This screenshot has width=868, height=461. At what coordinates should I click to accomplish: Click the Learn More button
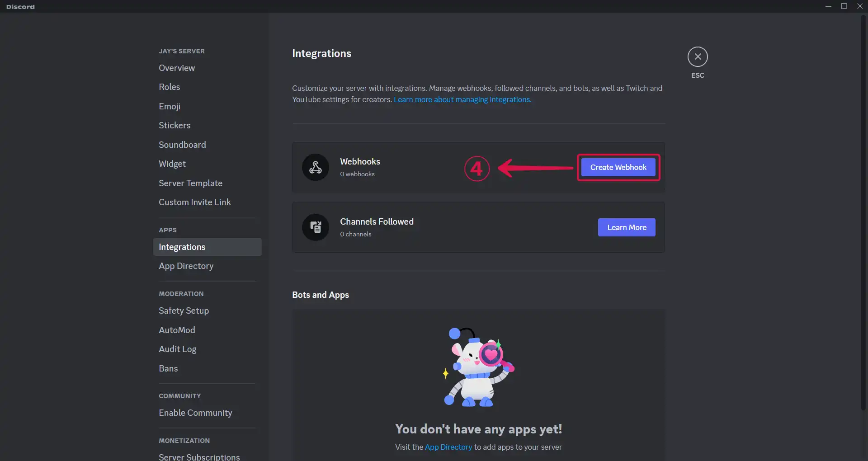pos(627,227)
